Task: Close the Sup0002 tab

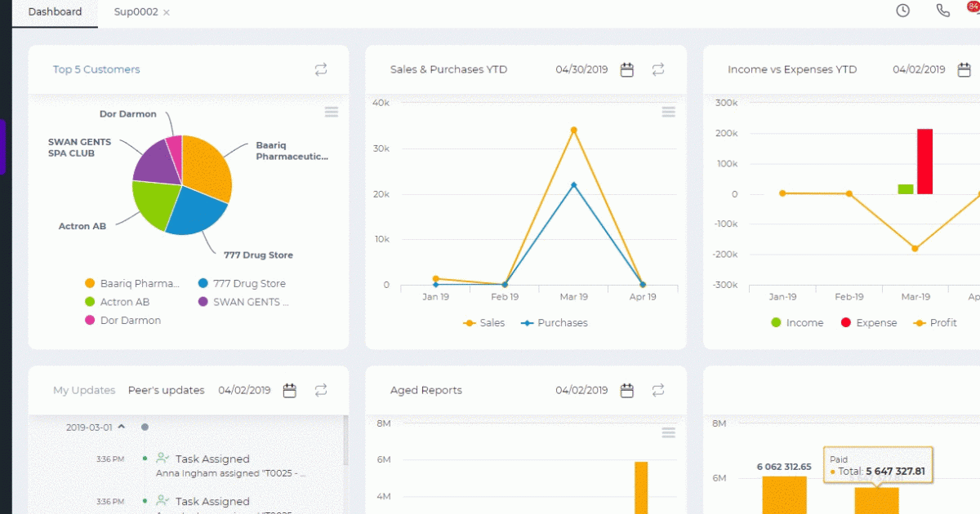Action: click(x=167, y=12)
